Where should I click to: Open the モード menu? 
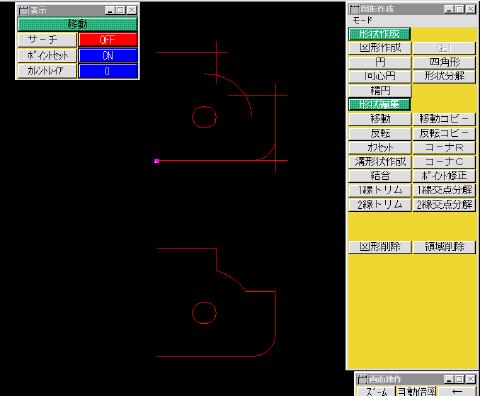coord(362,21)
